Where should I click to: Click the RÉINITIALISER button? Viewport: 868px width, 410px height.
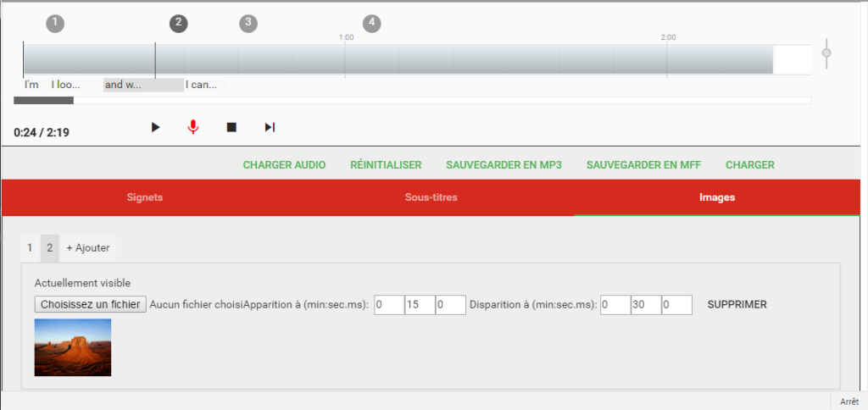(386, 165)
